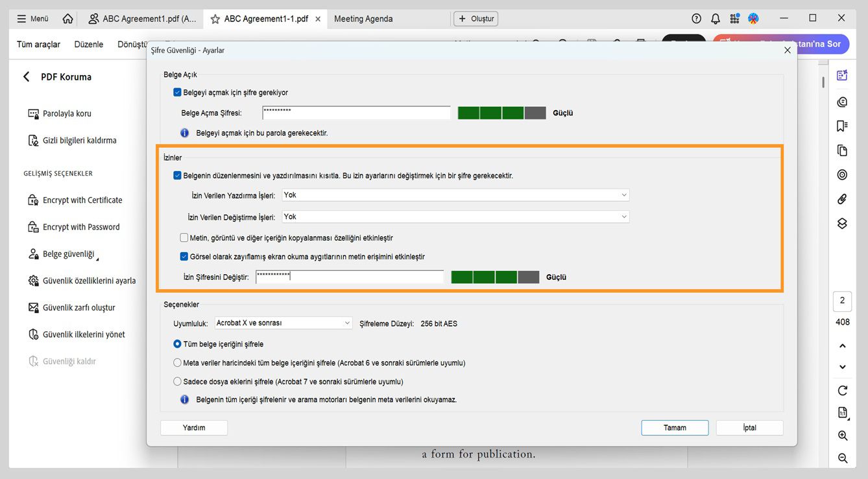The height and width of the screenshot is (479, 868).
Task: Open Uyumluluk Acrobat X dropdown
Action: tap(283, 323)
